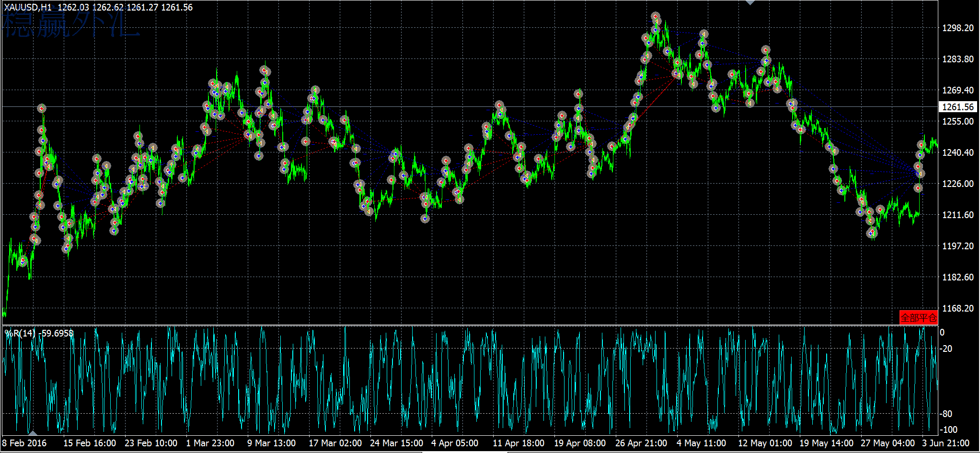The image size is (980, 453).
Task: Click the 1255.00 price axis label
Action: click(958, 121)
